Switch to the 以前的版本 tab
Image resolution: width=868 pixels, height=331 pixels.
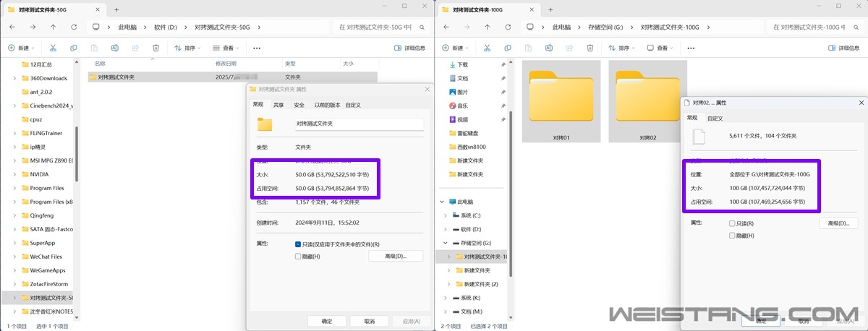coord(327,105)
